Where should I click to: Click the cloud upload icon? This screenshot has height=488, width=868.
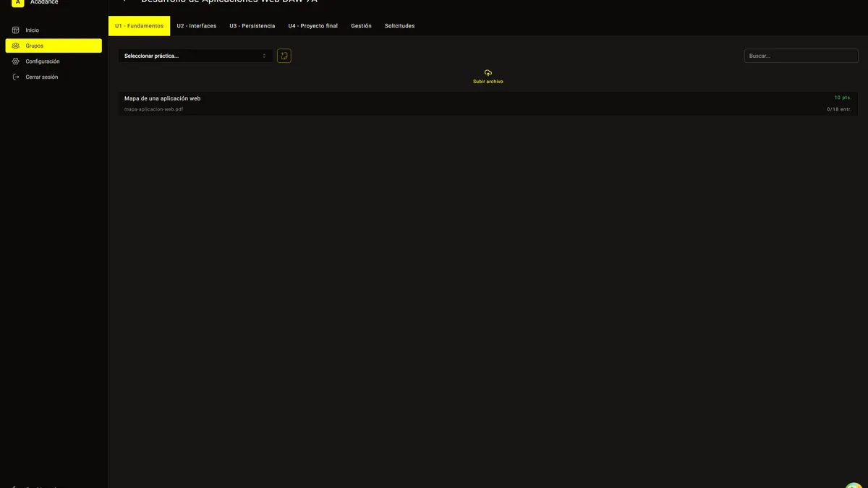coord(488,73)
